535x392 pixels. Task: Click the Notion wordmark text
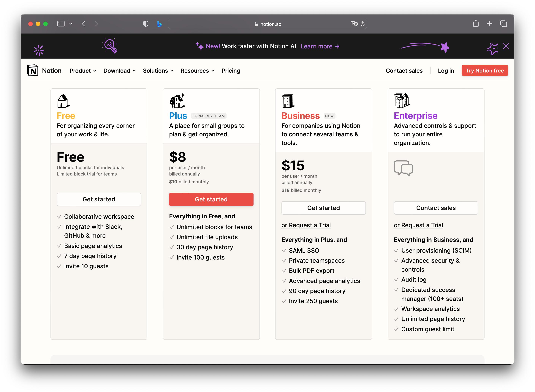point(52,71)
